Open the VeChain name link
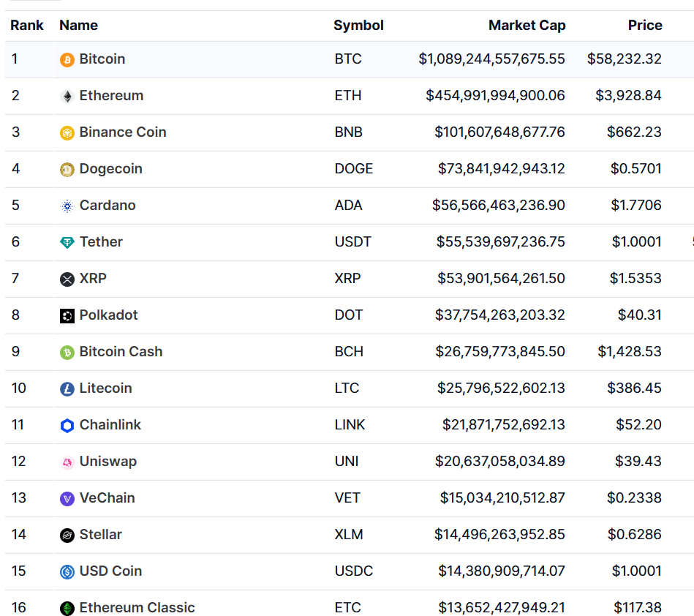The height and width of the screenshot is (616, 694). (x=108, y=498)
